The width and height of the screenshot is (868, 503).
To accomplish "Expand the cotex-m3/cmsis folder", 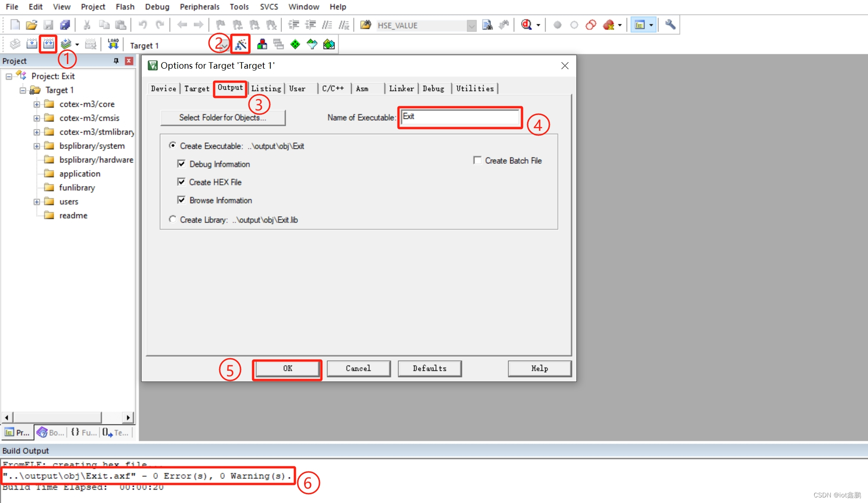I will [37, 118].
